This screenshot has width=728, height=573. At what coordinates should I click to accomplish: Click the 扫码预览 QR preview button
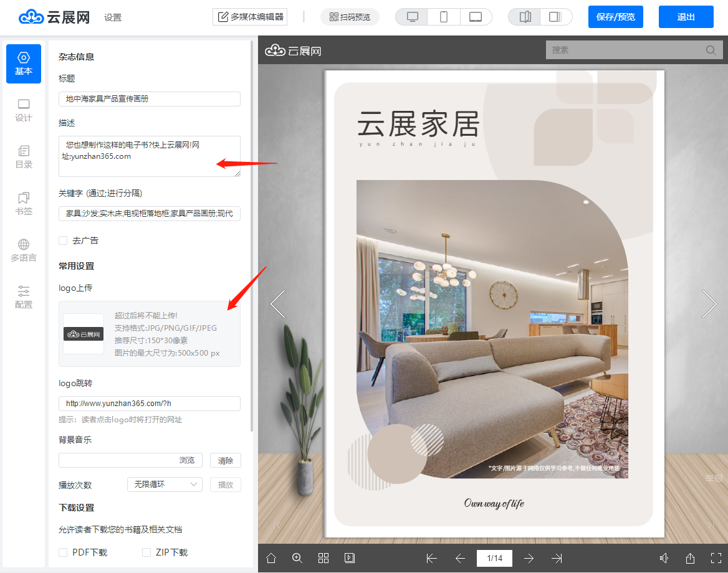(x=350, y=17)
